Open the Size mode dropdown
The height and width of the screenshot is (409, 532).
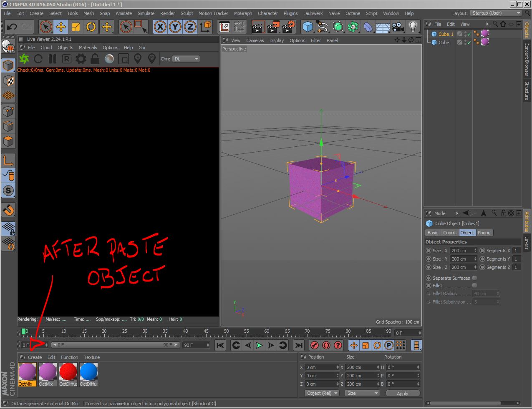[362, 393]
